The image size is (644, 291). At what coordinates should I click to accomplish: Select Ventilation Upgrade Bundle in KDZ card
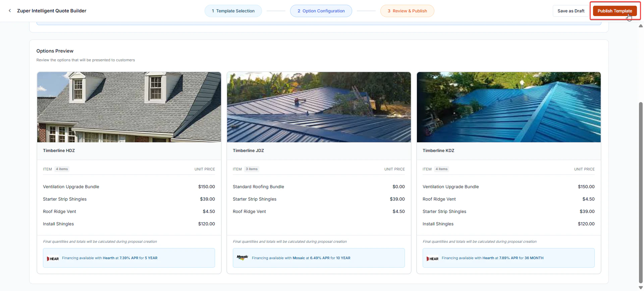tap(451, 187)
